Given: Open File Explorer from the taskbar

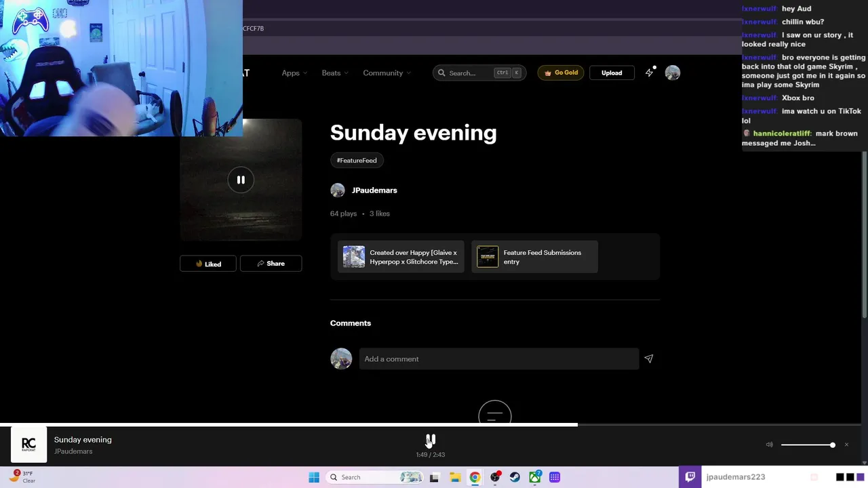Looking at the screenshot, I should pos(454,477).
